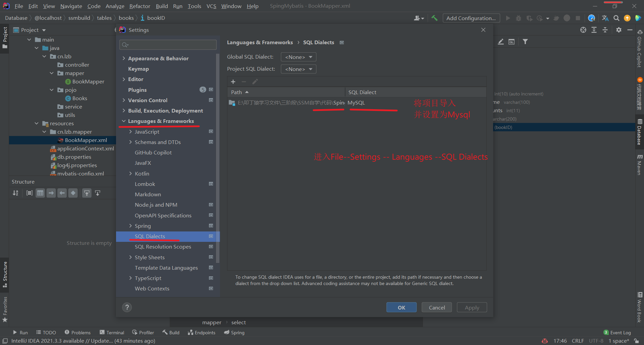Open Database panel gear settings icon
Viewport: 644px width, 345px height.
pos(619,30)
